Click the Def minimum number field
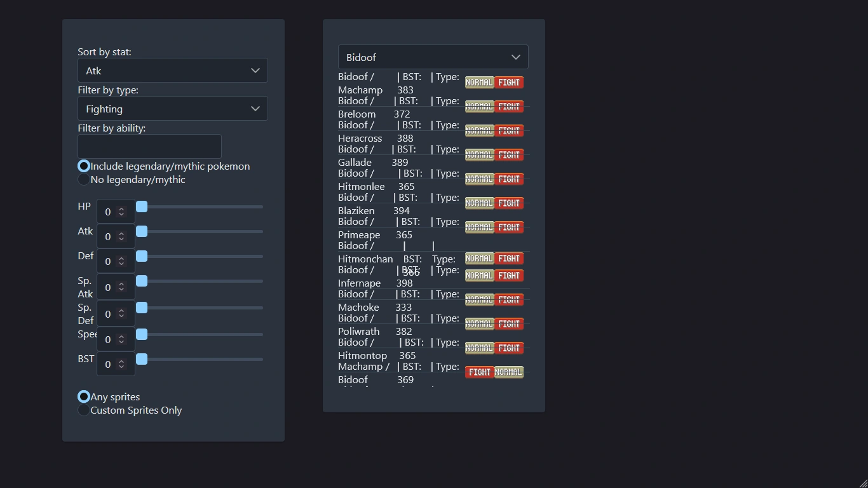 (116, 261)
